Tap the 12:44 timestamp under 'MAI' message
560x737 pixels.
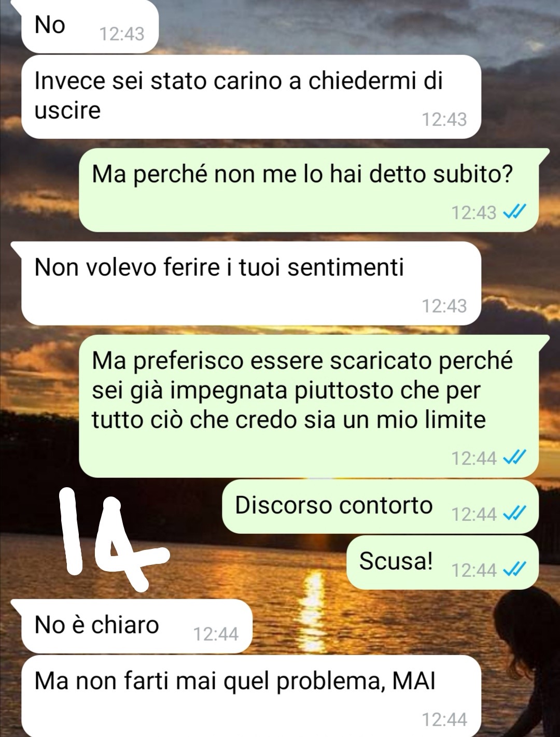444,719
